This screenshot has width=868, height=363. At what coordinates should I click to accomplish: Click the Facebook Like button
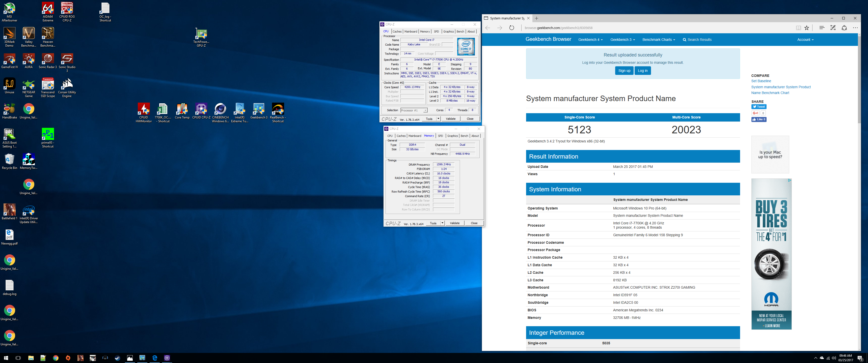pyautogui.click(x=759, y=119)
